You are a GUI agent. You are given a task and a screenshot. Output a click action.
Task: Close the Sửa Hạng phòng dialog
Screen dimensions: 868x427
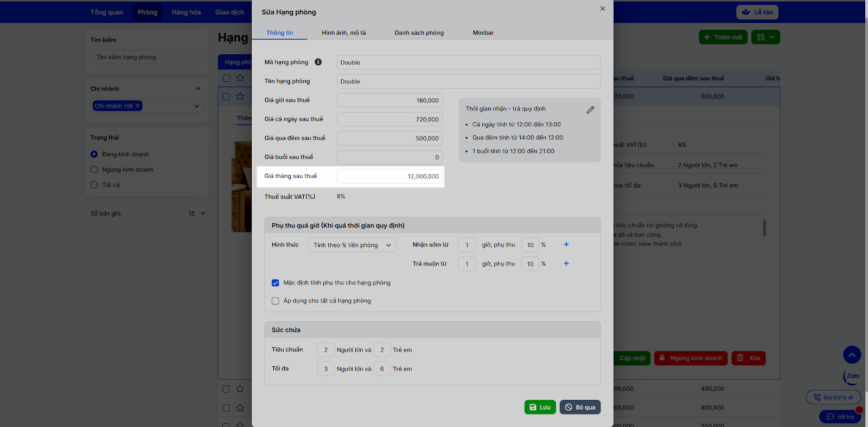point(602,9)
